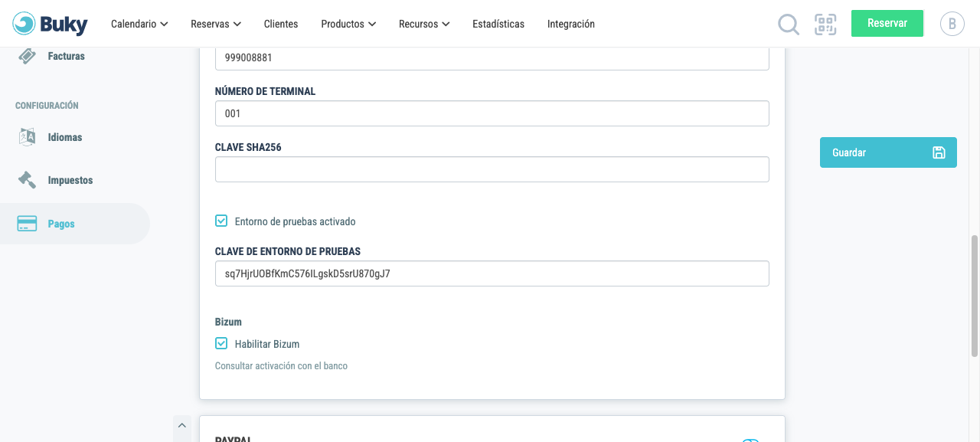The height and width of the screenshot is (442, 980).
Task: Click the floppy disk save icon
Action: (x=939, y=152)
